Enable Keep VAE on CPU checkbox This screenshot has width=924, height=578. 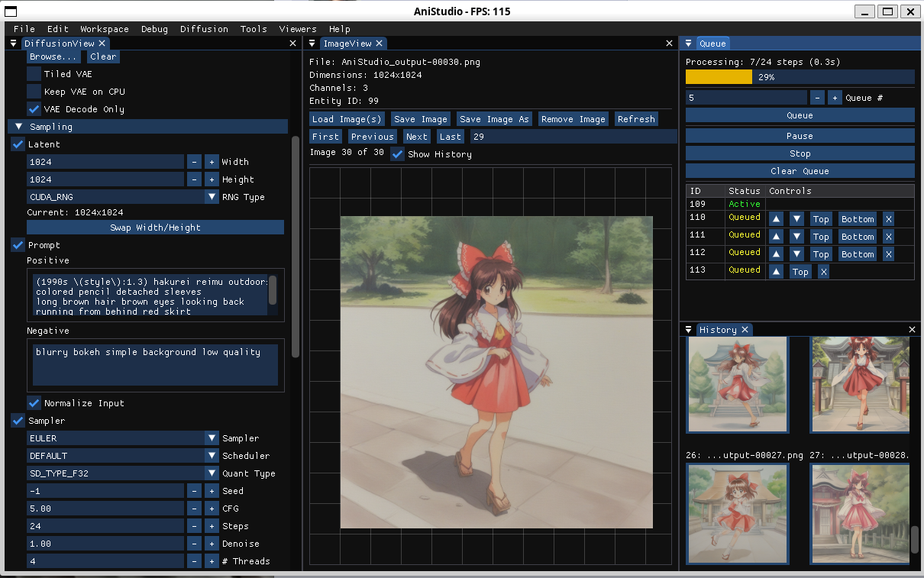point(34,92)
